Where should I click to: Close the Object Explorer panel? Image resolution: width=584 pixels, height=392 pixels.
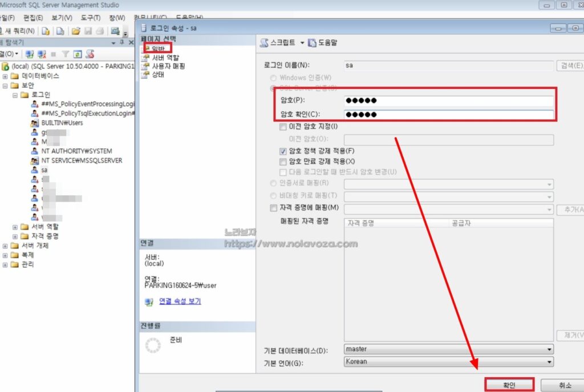[131, 43]
